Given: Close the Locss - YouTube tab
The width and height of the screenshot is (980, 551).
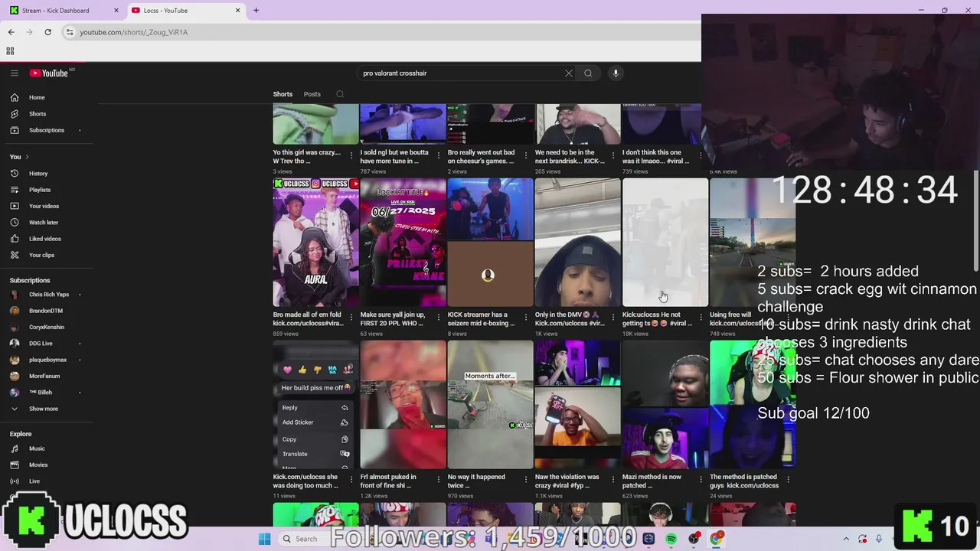Looking at the screenshot, I should pos(237,10).
